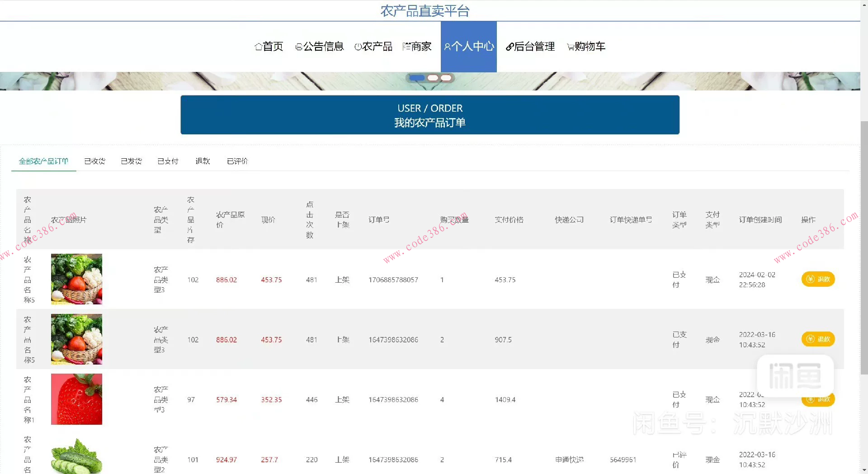Image resolution: width=868 pixels, height=474 pixels.
Task: Select the 全部农产品订单 tab
Action: (x=43, y=161)
